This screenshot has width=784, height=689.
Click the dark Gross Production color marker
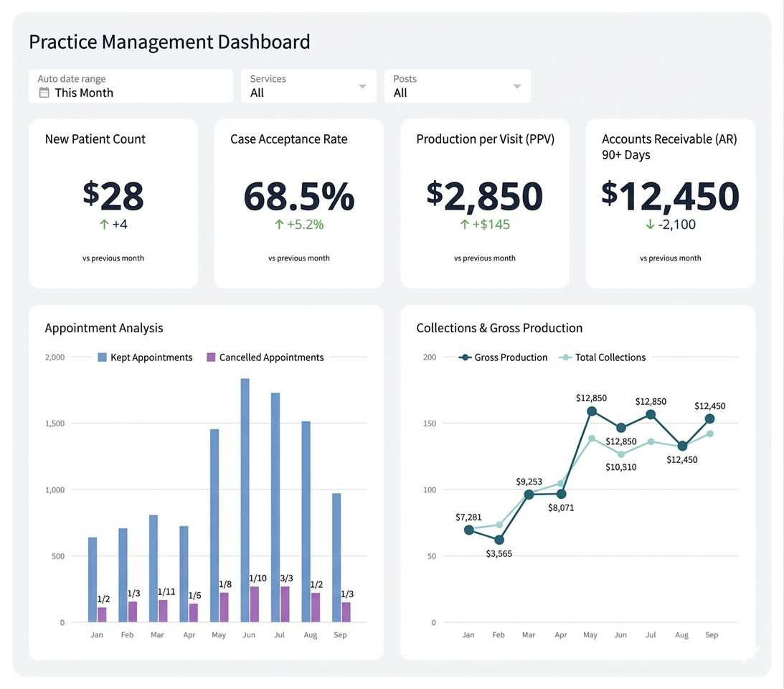coord(466,357)
